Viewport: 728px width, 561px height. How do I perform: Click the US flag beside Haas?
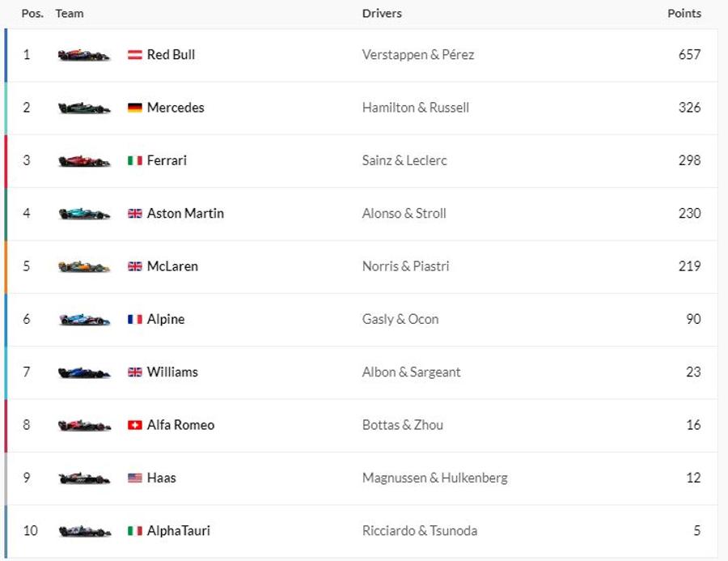[x=134, y=478]
